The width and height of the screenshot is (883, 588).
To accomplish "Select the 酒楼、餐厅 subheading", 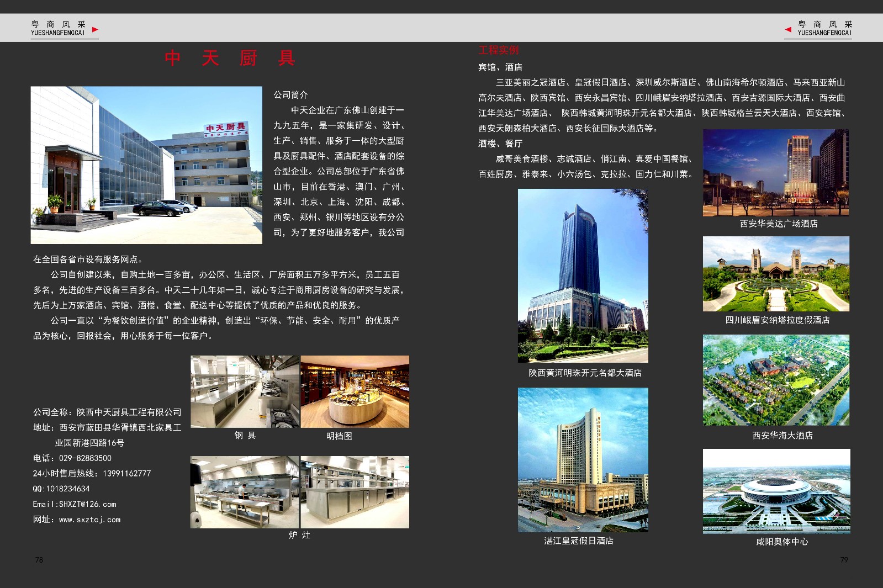I will [x=500, y=144].
